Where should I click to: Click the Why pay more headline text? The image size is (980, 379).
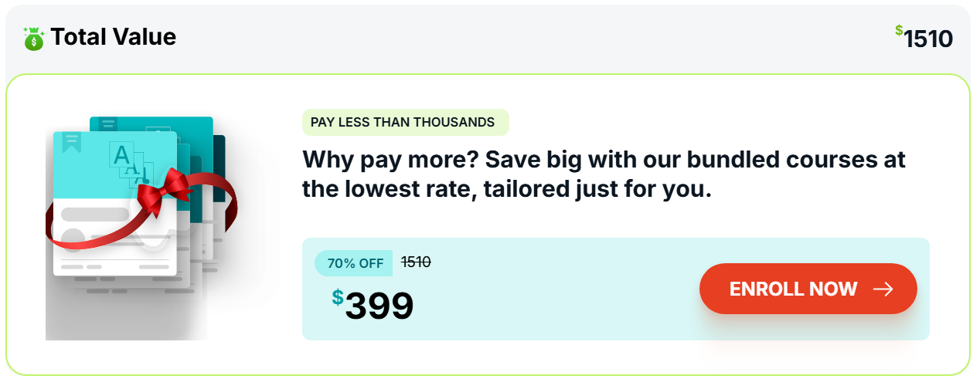point(604,174)
